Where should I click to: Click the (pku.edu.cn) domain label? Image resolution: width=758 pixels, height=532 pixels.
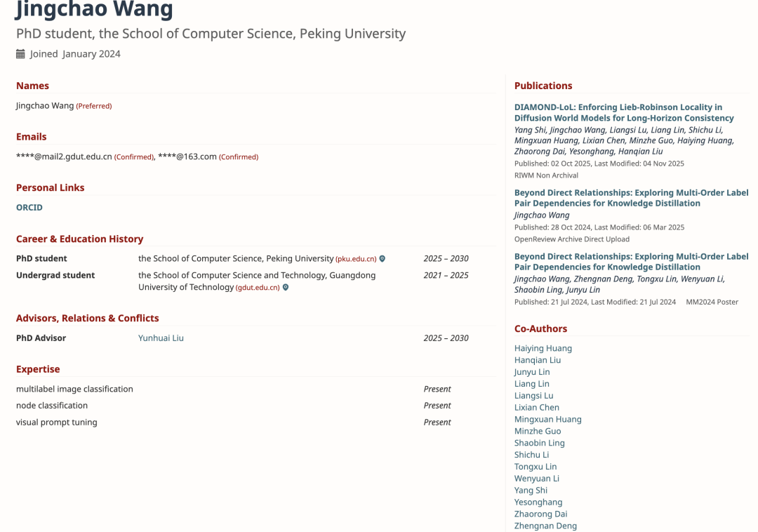356,259
